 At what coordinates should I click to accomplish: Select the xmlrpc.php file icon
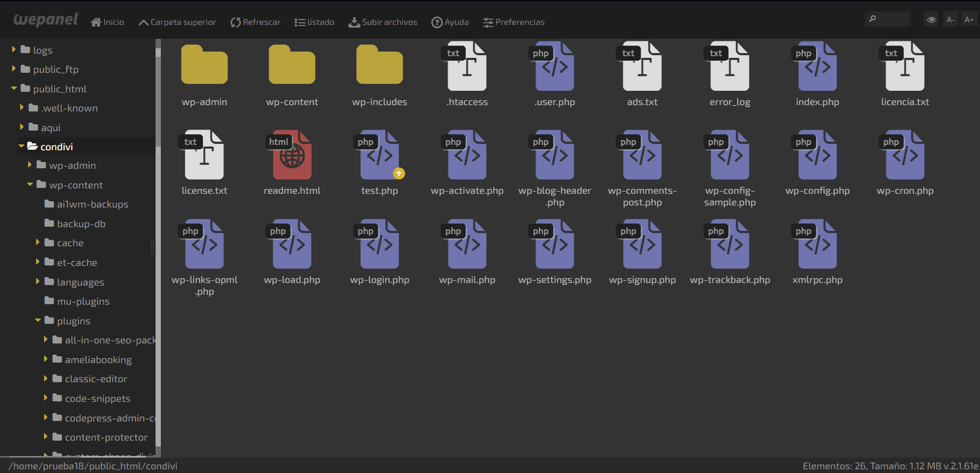coord(817,244)
